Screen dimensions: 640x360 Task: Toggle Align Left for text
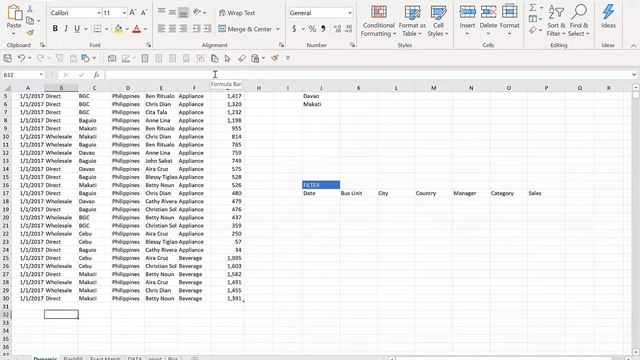coord(162,29)
